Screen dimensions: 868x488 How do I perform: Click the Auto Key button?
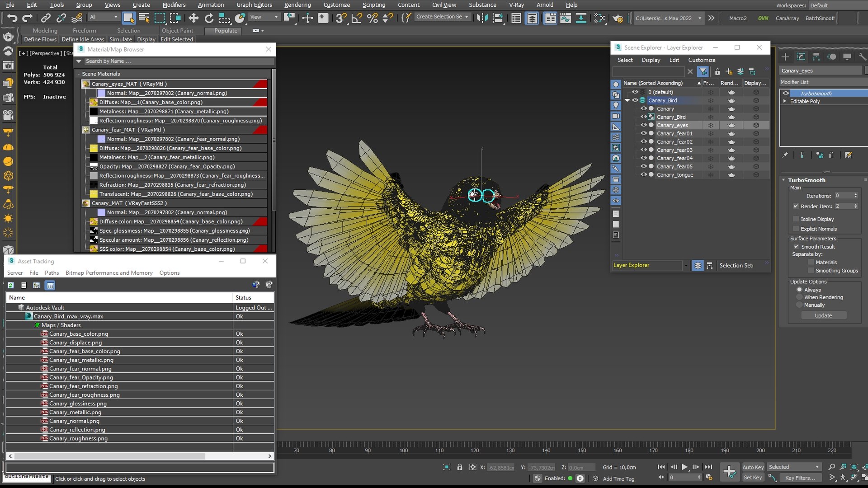753,467
